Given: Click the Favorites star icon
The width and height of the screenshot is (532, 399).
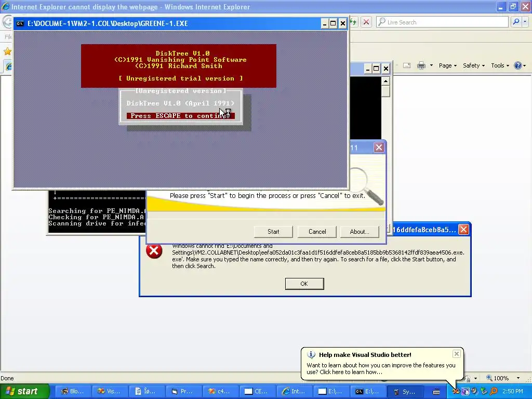Looking at the screenshot, I should pyautogui.click(x=7, y=51).
